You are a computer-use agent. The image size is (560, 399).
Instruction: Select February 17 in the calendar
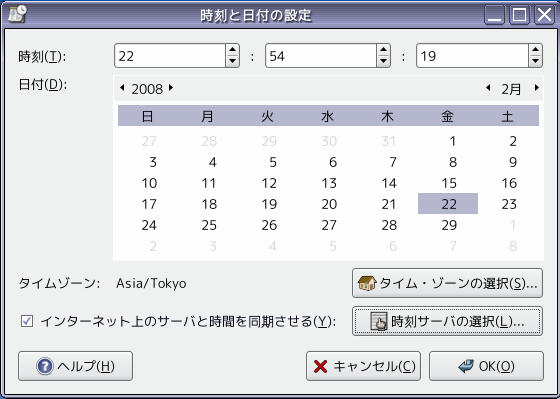pyautogui.click(x=149, y=204)
